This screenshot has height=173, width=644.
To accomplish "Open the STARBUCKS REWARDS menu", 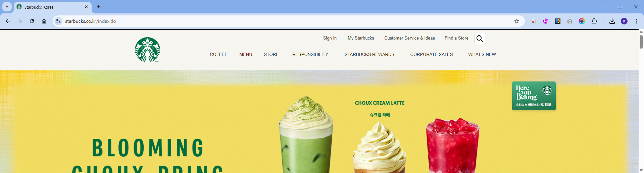I will pos(369,54).
